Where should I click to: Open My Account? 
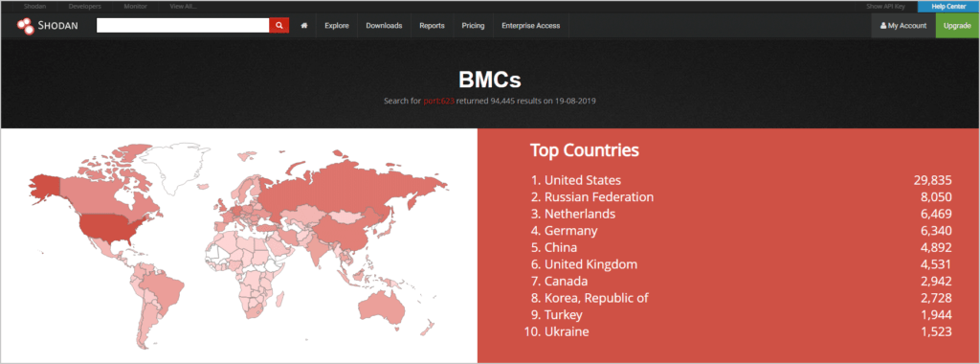coord(903,26)
